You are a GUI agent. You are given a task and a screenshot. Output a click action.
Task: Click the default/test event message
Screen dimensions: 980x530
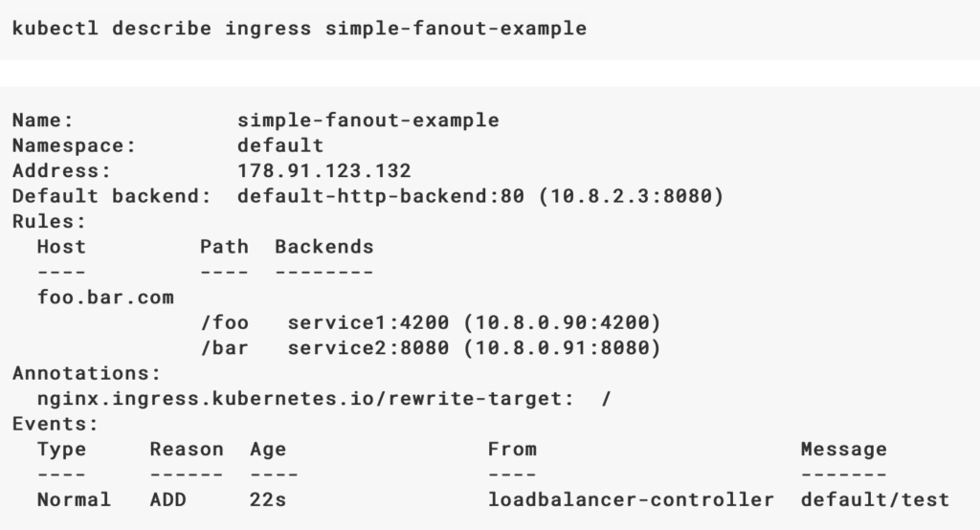click(875, 500)
